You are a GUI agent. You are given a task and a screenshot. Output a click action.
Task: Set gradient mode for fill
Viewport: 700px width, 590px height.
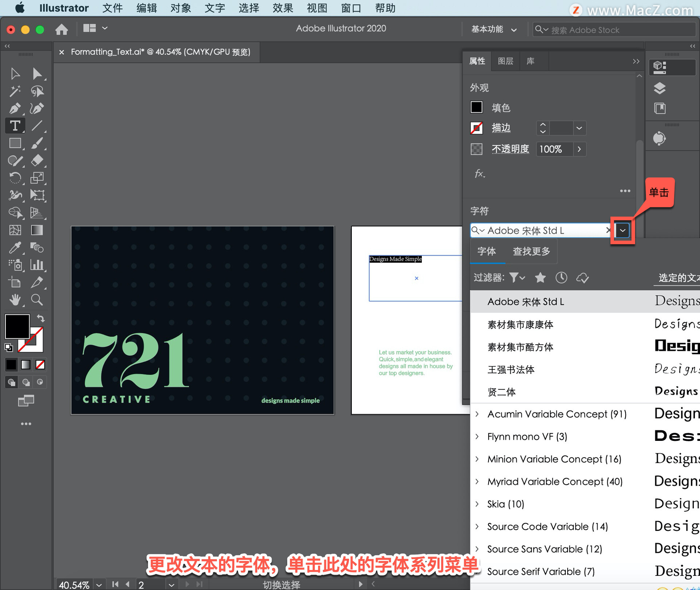[26, 364]
